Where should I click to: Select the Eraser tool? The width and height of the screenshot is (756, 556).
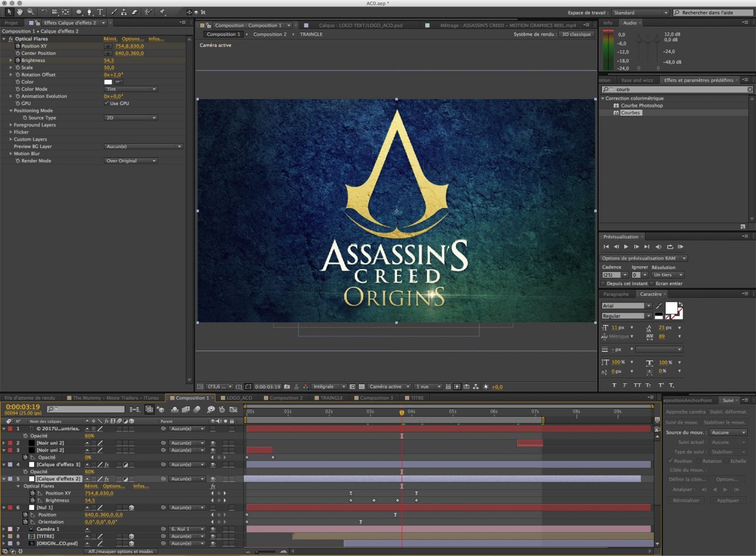[135, 12]
